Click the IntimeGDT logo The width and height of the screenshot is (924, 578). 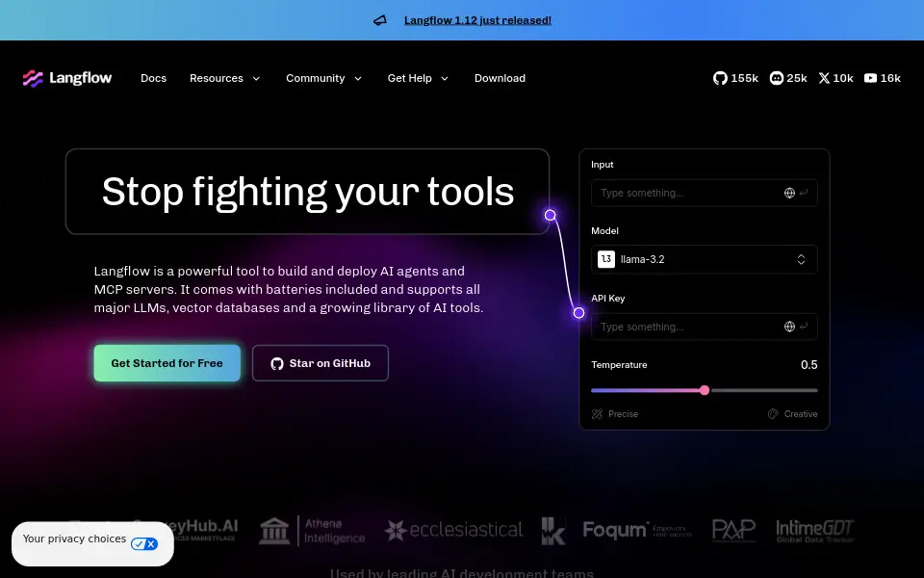click(815, 531)
